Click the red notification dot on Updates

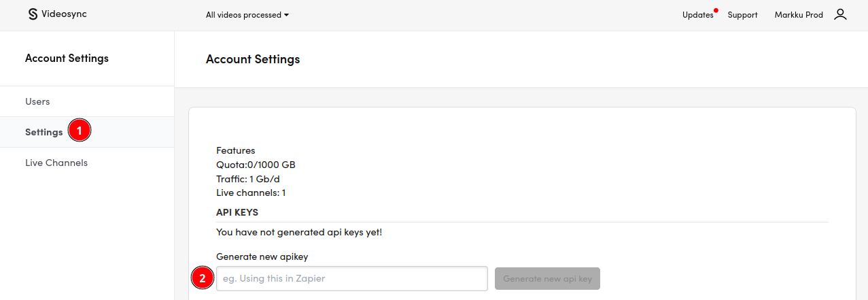(x=716, y=10)
